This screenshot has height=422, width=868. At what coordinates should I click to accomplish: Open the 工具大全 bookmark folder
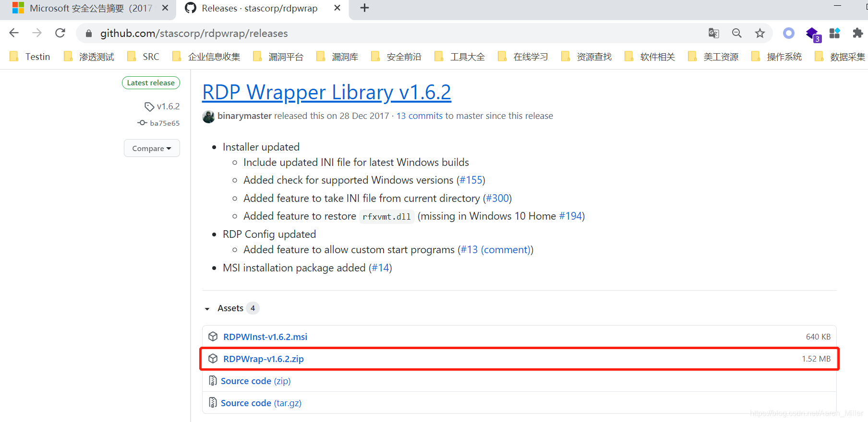click(460, 57)
